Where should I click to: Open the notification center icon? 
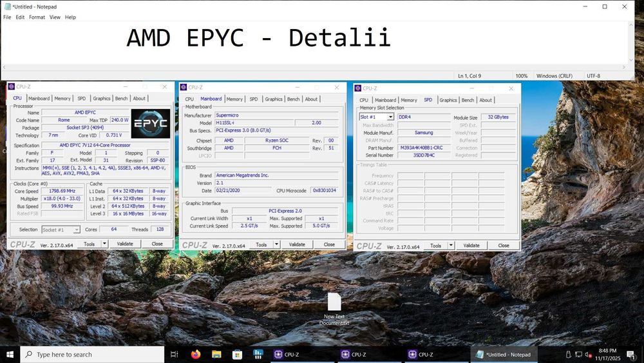[x=631, y=355]
